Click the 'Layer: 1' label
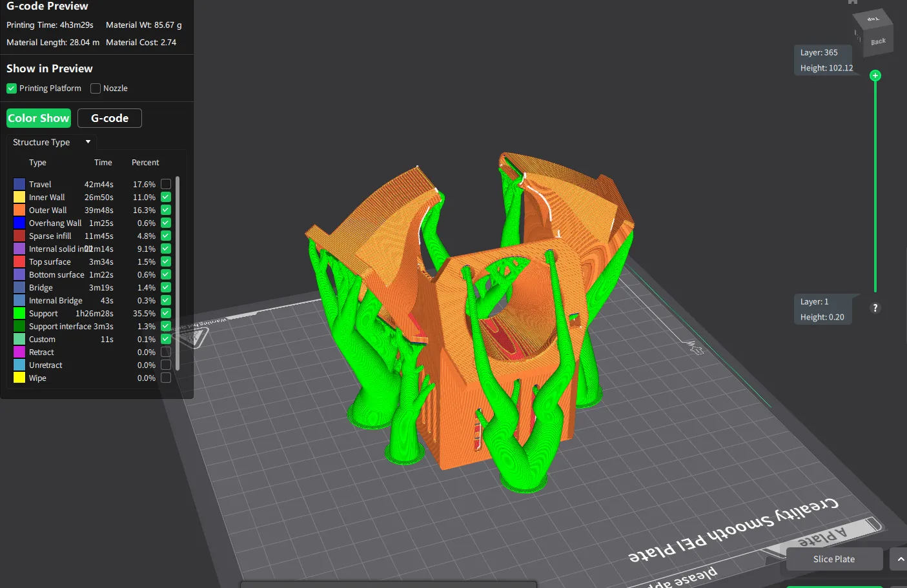This screenshot has width=907, height=588. coord(814,301)
